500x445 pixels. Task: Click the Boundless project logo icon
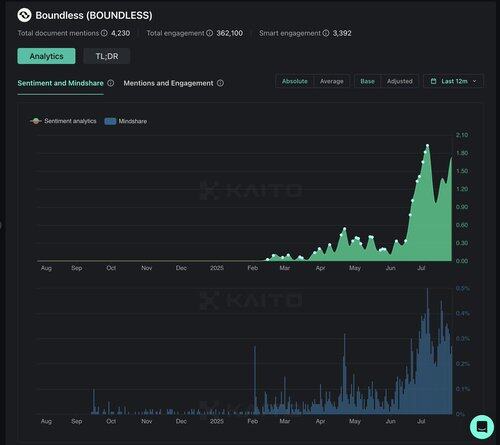pyautogui.click(x=24, y=15)
